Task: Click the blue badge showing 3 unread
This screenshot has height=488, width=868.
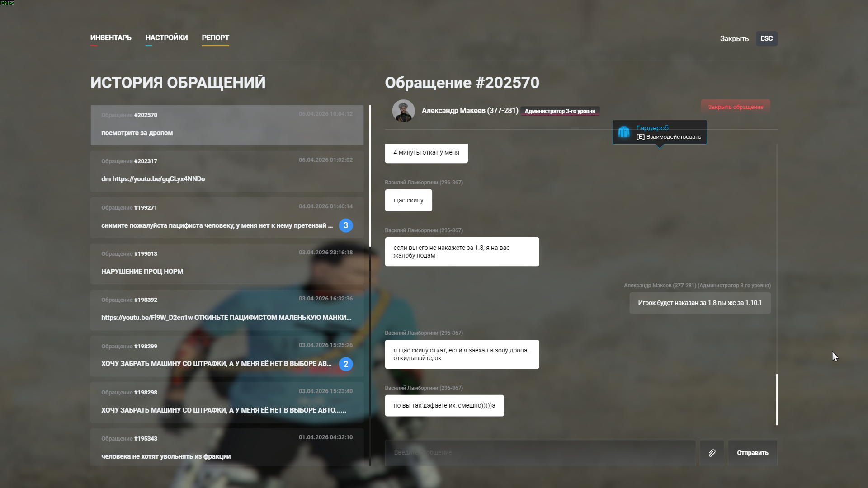Action: 346,225
